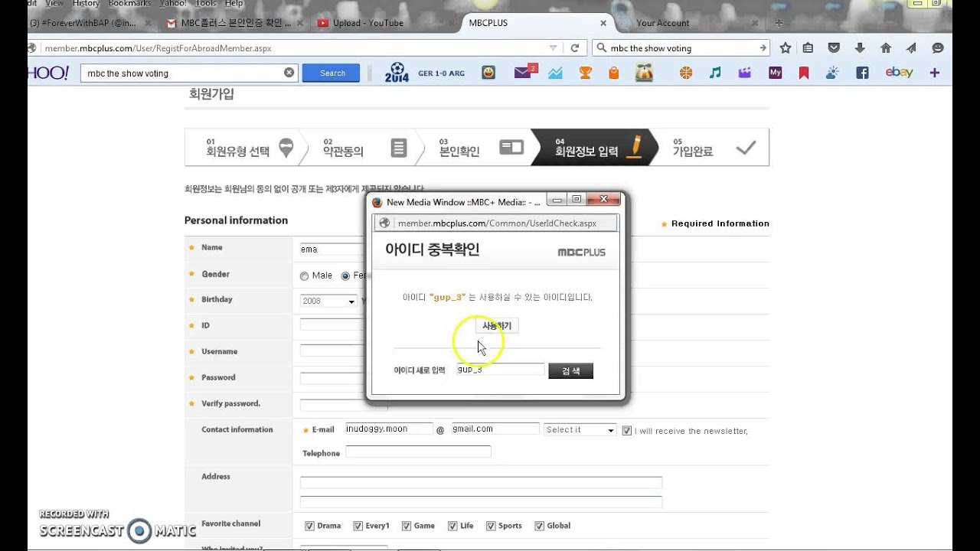Viewport: 980px width, 551px height.
Task: Switch to the Gmail MBC플러스 tab
Action: coord(234,23)
